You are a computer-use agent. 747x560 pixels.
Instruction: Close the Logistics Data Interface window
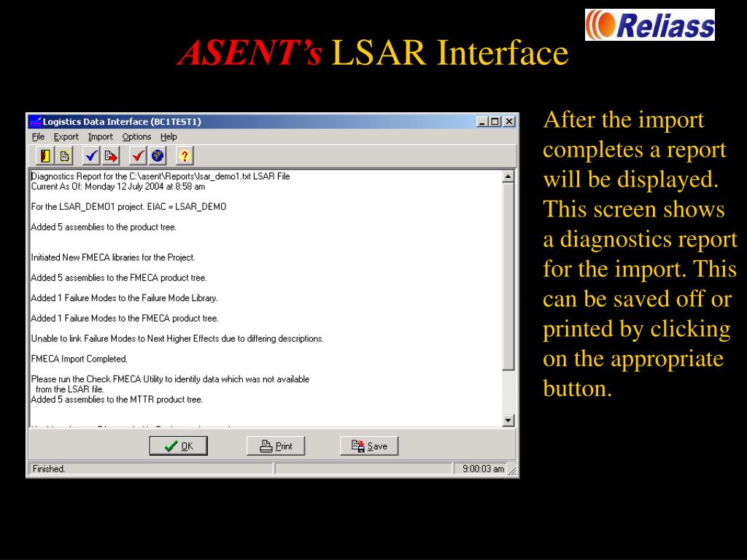point(509,122)
